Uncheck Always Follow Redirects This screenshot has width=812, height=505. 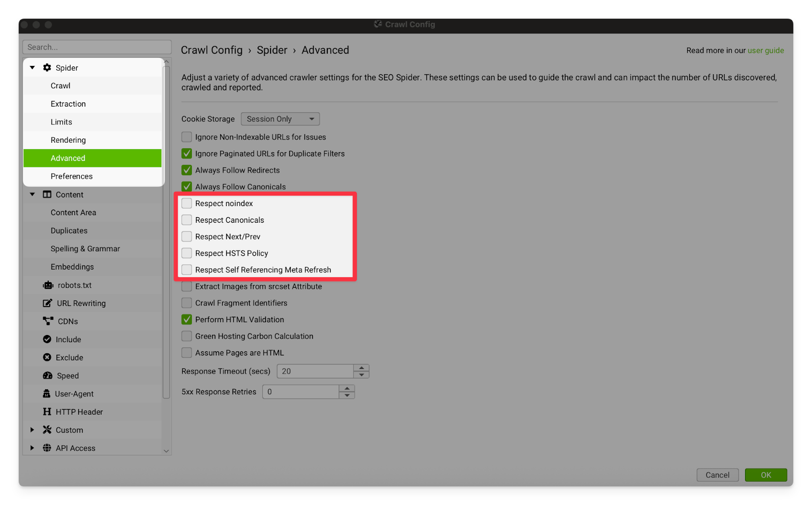click(x=187, y=170)
